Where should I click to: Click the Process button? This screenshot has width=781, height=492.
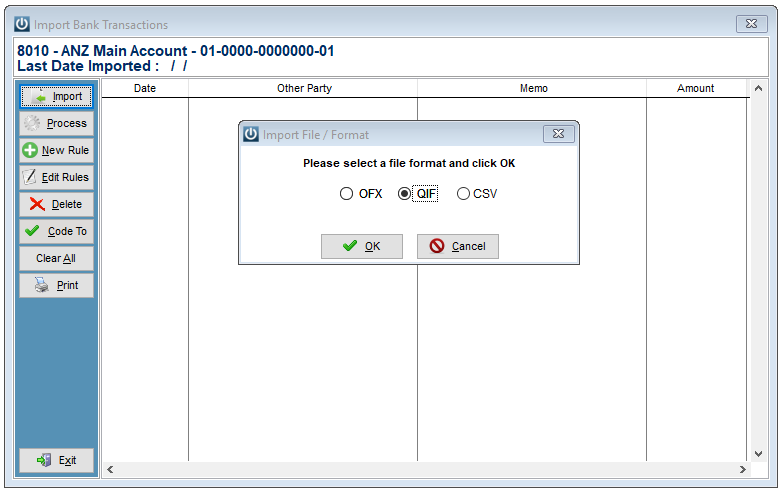[56, 123]
